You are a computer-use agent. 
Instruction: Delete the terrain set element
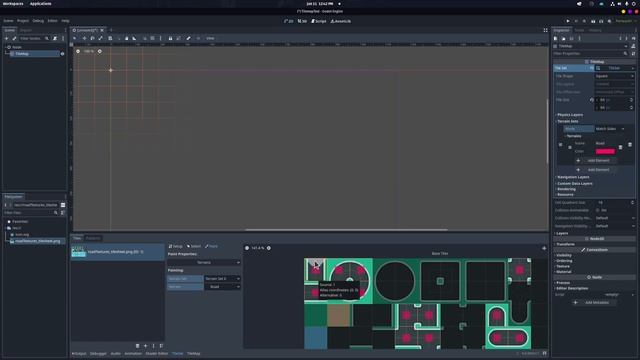point(630,144)
